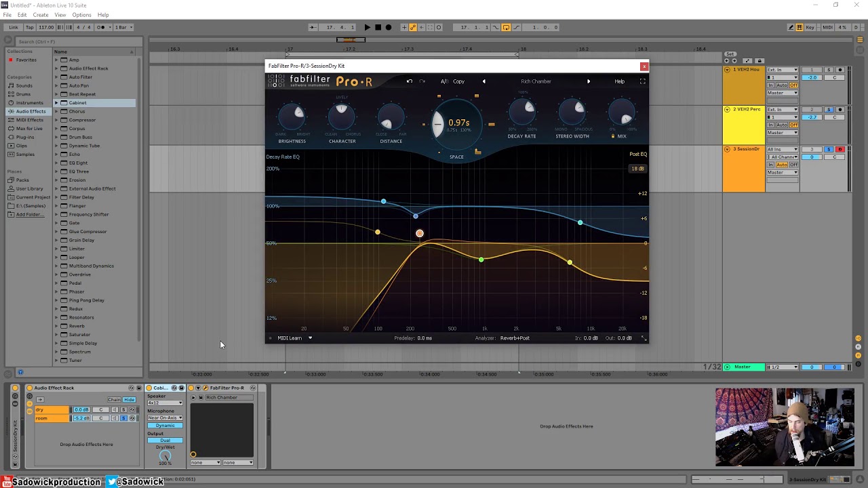Collapse the 2 VEH2 Perc track
Viewport: 868px width, 488px height.
(x=727, y=109)
